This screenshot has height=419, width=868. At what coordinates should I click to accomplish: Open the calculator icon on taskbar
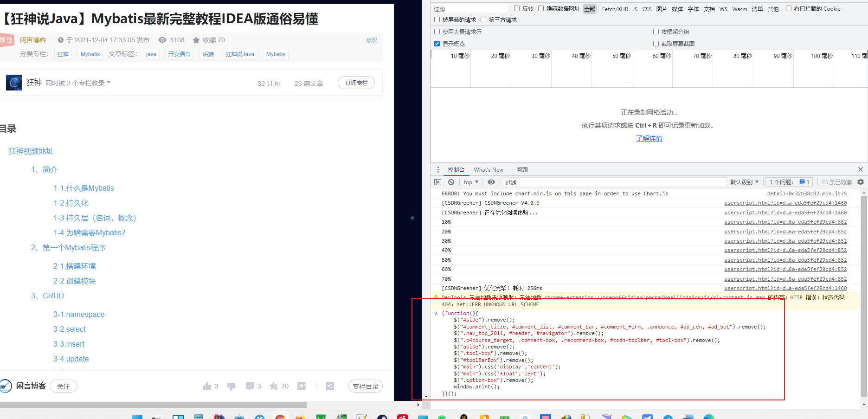click(x=199, y=417)
